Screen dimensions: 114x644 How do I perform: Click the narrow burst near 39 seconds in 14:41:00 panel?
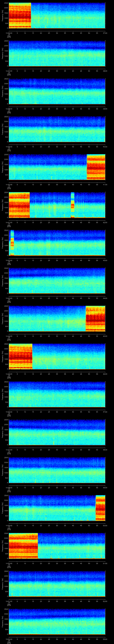point(73,204)
